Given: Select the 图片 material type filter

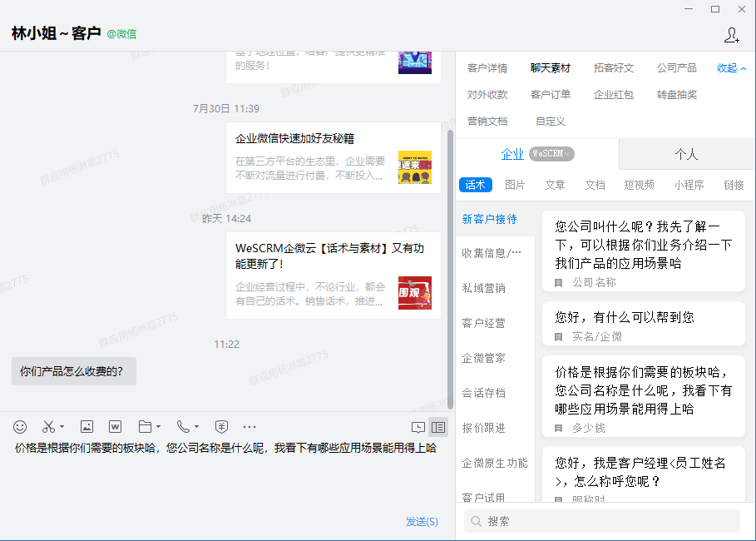Looking at the screenshot, I should (x=515, y=185).
